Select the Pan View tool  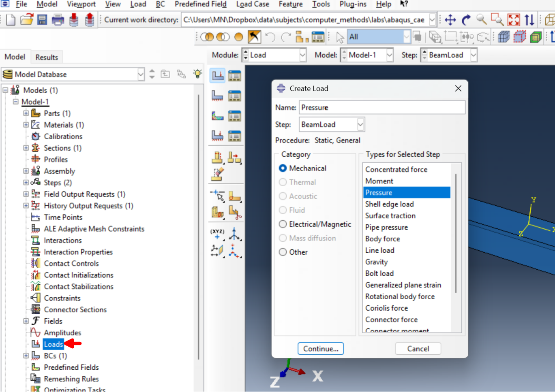[450, 19]
